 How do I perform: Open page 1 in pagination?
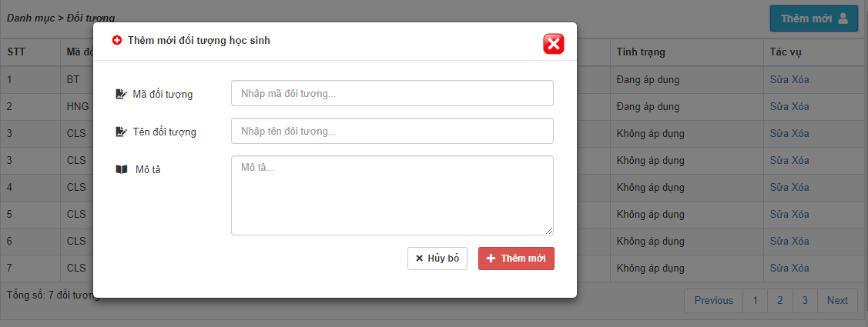756,301
